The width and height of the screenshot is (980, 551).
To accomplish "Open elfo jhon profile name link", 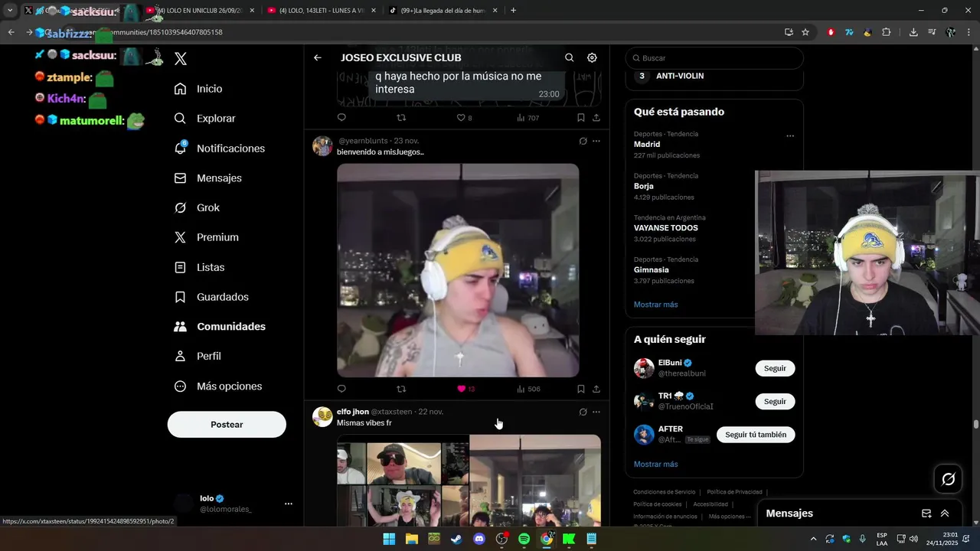I will [x=353, y=412].
